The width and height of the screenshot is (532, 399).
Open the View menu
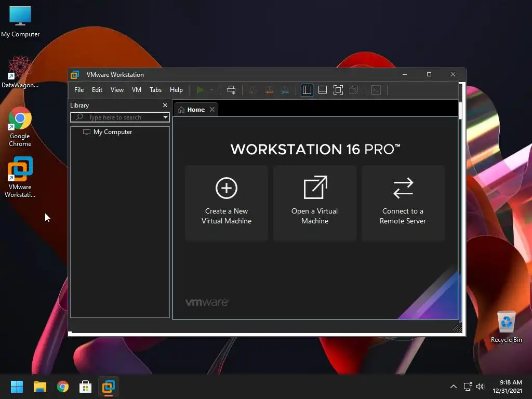tap(117, 90)
